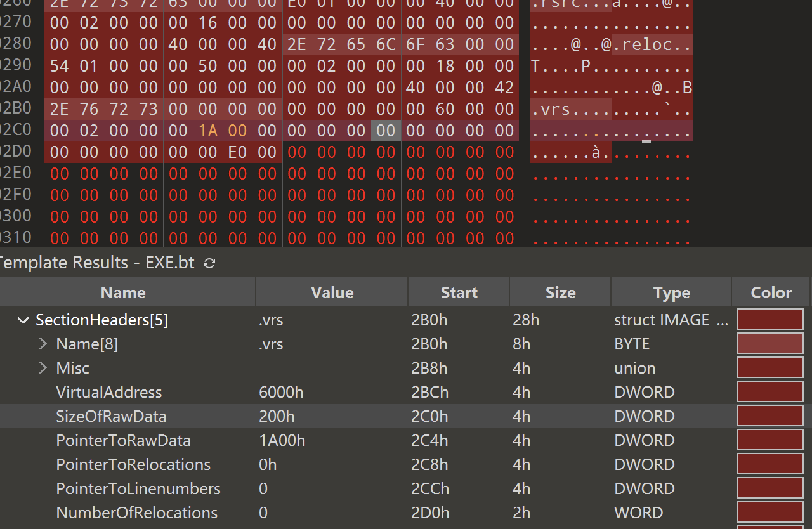Click the refresh icon beside EXE.bt
This screenshot has height=529, width=812.
(209, 263)
